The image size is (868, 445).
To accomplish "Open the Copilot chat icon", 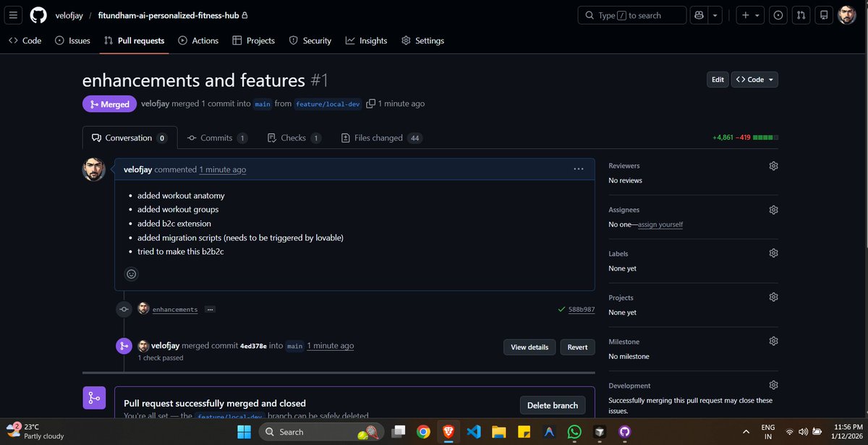I will pyautogui.click(x=699, y=15).
